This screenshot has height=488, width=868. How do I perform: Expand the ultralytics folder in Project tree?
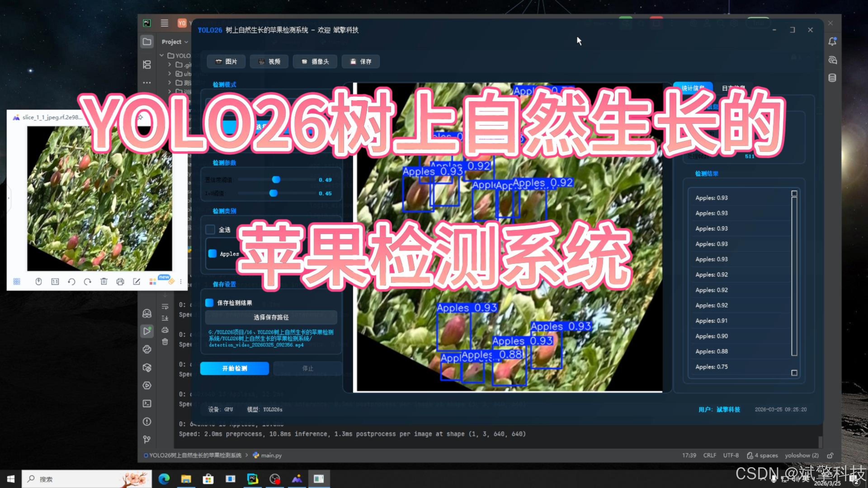coord(170,73)
